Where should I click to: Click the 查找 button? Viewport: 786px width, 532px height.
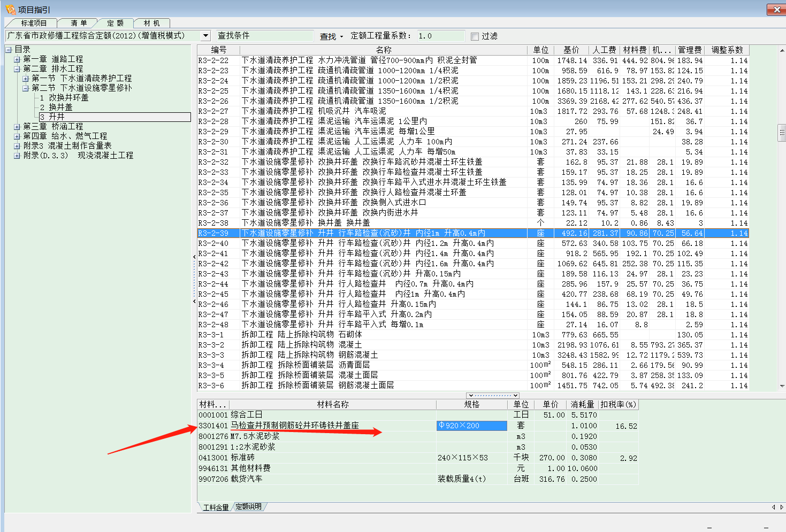327,36
